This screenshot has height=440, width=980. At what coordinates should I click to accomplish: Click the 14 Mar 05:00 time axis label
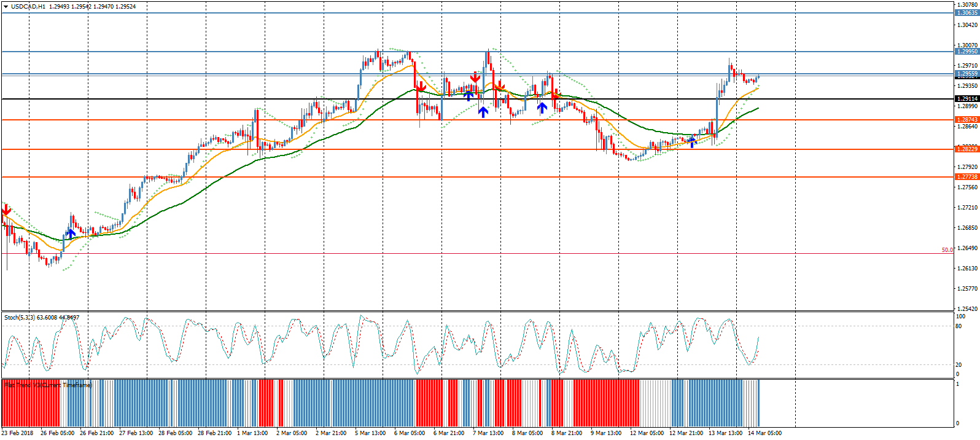[764, 433]
